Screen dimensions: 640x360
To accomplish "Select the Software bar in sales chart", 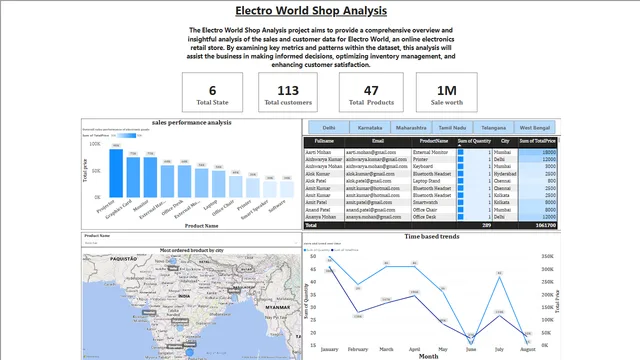I will pos(287,189).
